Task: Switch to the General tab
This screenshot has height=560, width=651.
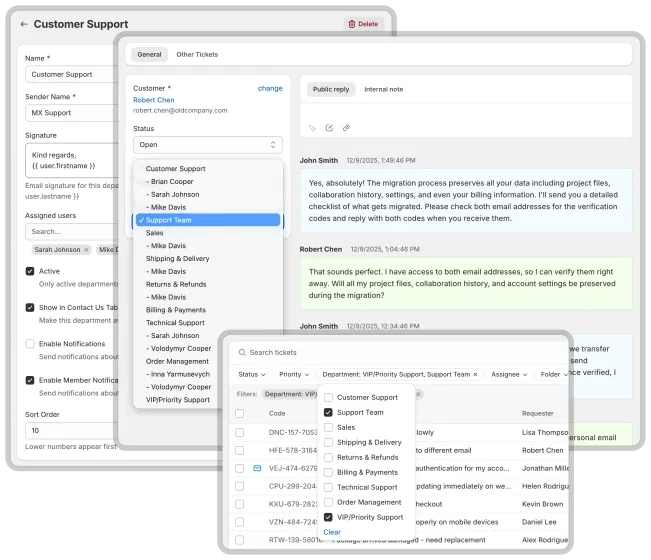Action: point(149,54)
